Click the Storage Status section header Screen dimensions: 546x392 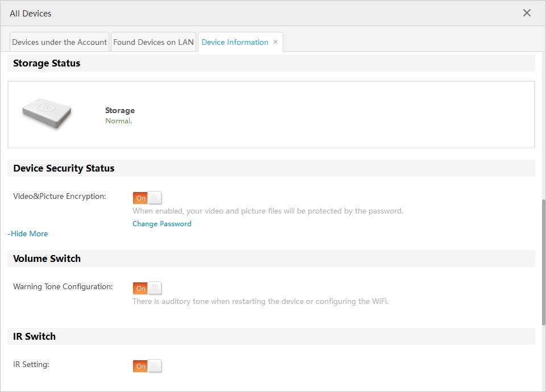click(x=47, y=63)
